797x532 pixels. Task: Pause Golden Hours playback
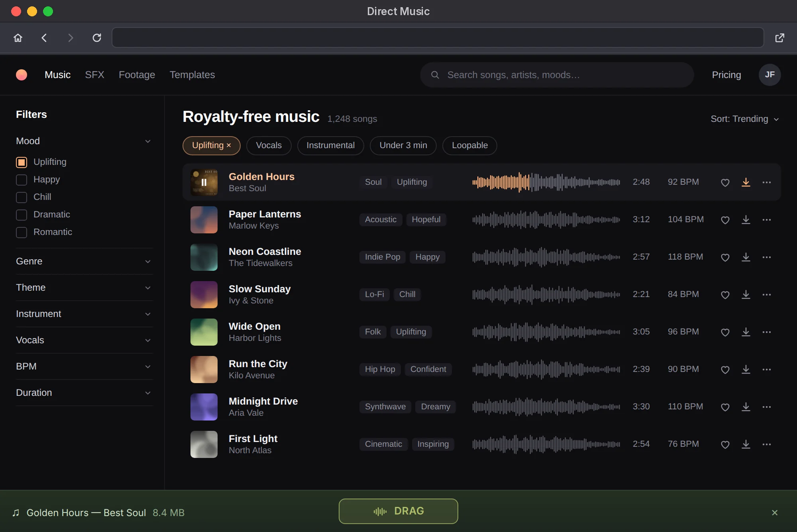[204, 182]
